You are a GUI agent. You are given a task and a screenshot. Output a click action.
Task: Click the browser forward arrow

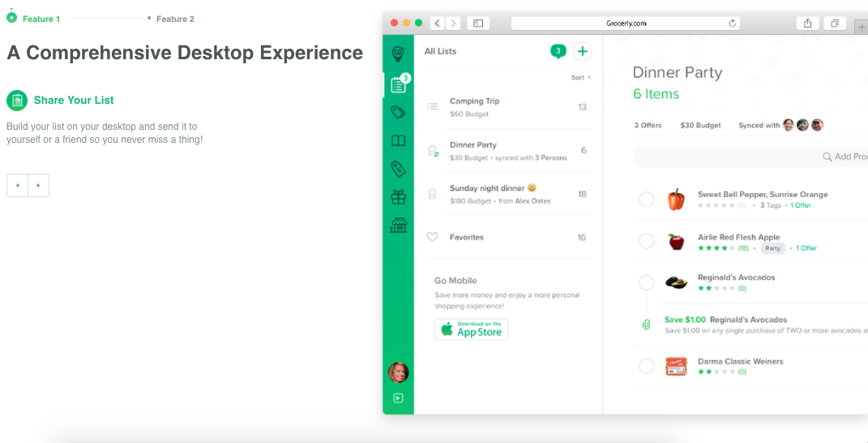[x=453, y=24]
